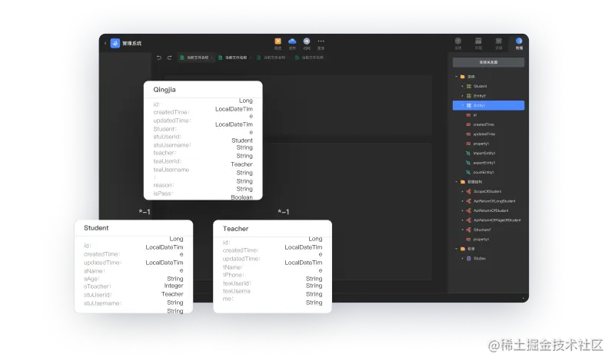
Task: Select the Stutsex row in tree
Action: pyautogui.click(x=488, y=259)
